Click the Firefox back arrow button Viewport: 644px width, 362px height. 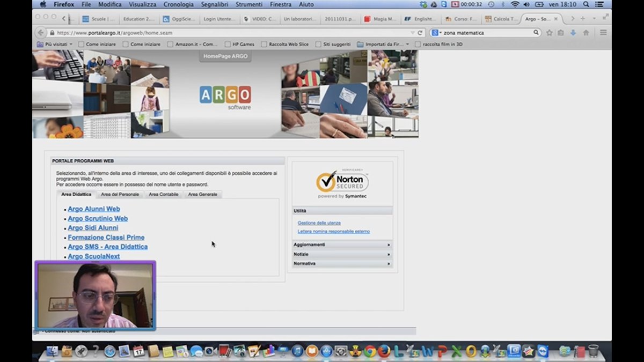point(40,33)
